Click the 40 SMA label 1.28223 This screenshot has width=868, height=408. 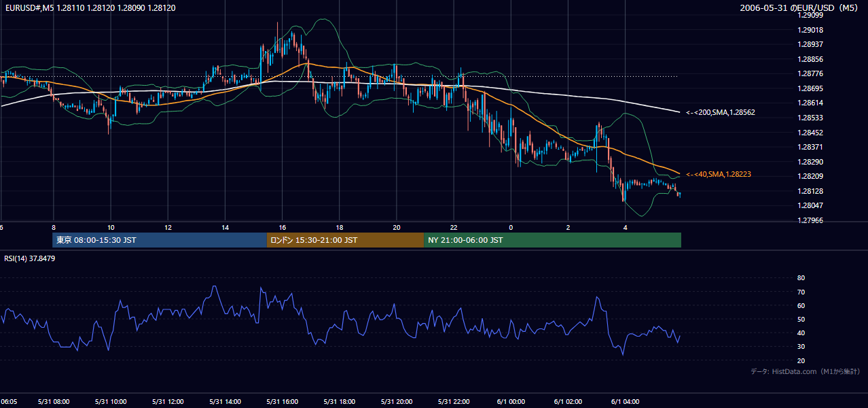[718, 175]
